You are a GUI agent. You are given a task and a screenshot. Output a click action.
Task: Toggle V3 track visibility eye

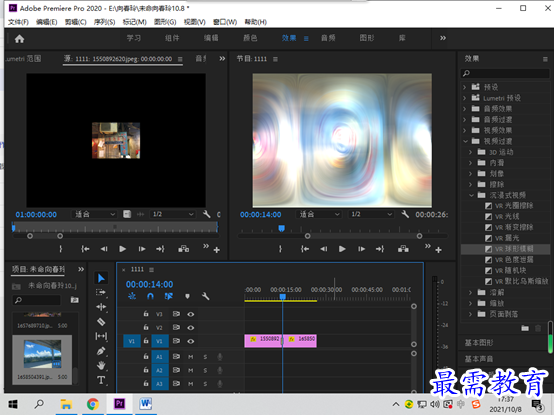pyautogui.click(x=190, y=314)
